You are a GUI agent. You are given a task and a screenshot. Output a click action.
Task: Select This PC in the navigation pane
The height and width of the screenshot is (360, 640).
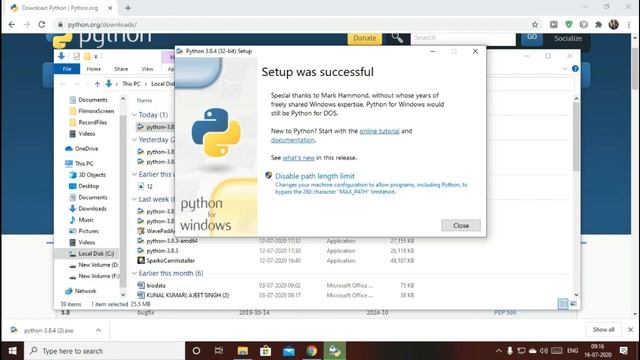(84, 163)
